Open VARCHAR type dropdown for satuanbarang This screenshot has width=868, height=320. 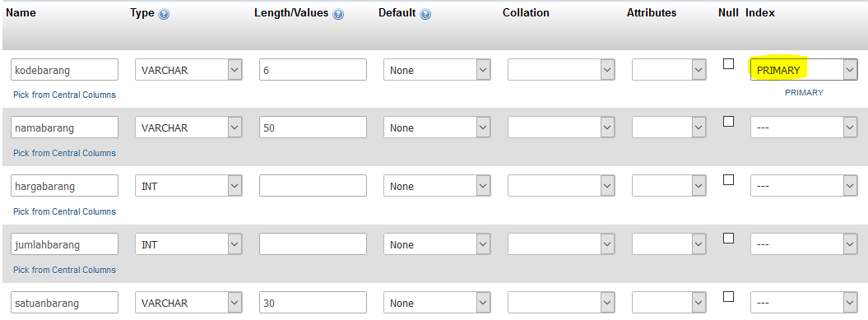click(188, 303)
